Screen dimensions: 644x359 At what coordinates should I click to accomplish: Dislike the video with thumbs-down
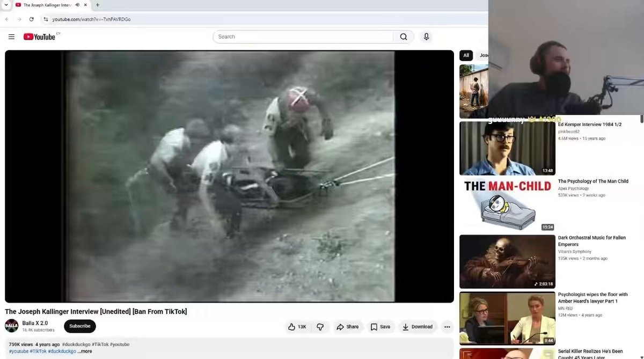pyautogui.click(x=320, y=327)
